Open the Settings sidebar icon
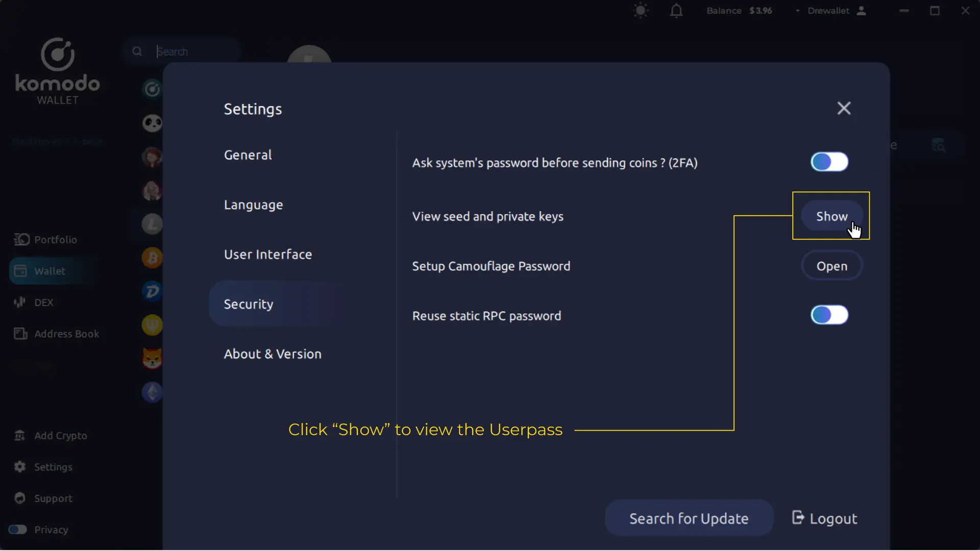The image size is (980, 551). (x=19, y=466)
